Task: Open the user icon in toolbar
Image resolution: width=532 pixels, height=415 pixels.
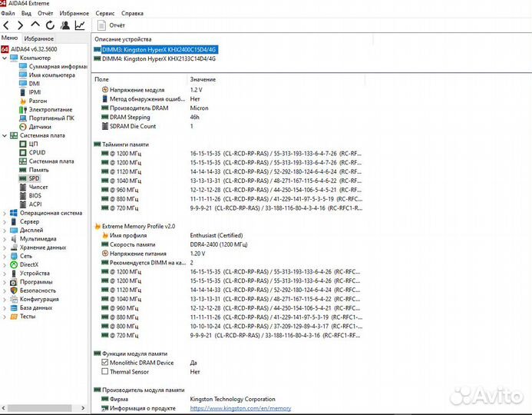Action: [65, 25]
